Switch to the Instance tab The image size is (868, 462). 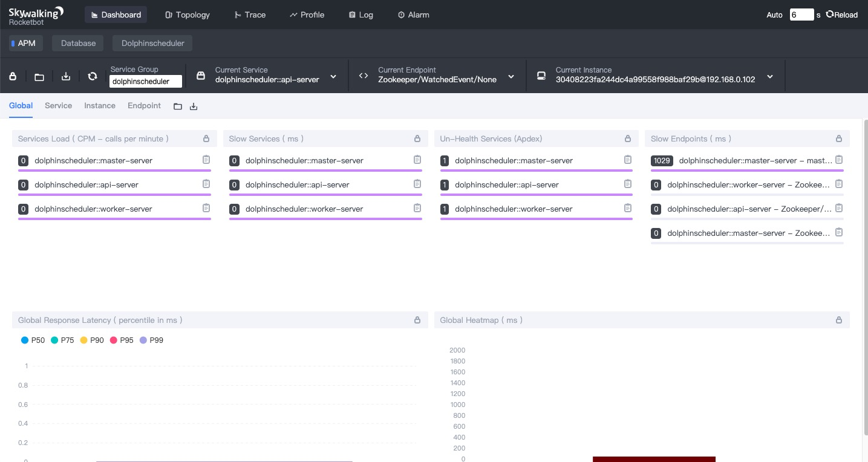pyautogui.click(x=100, y=105)
